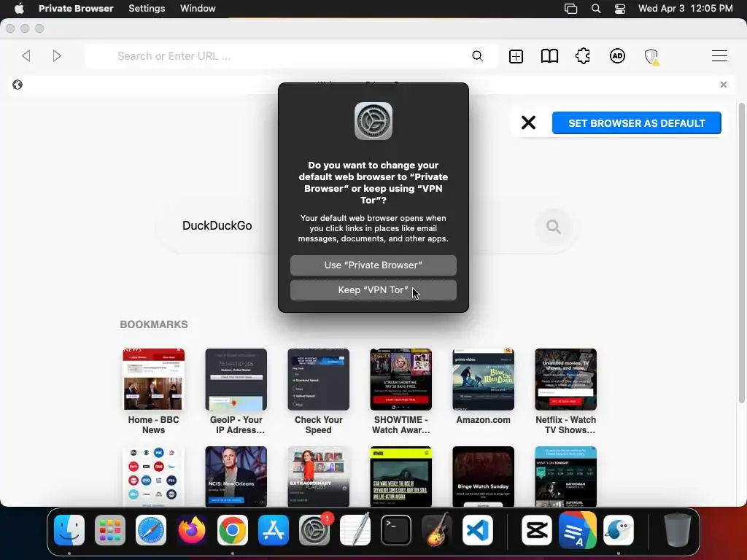Open the What's On Tonight bookmark
747x560 pixels.
565,476
